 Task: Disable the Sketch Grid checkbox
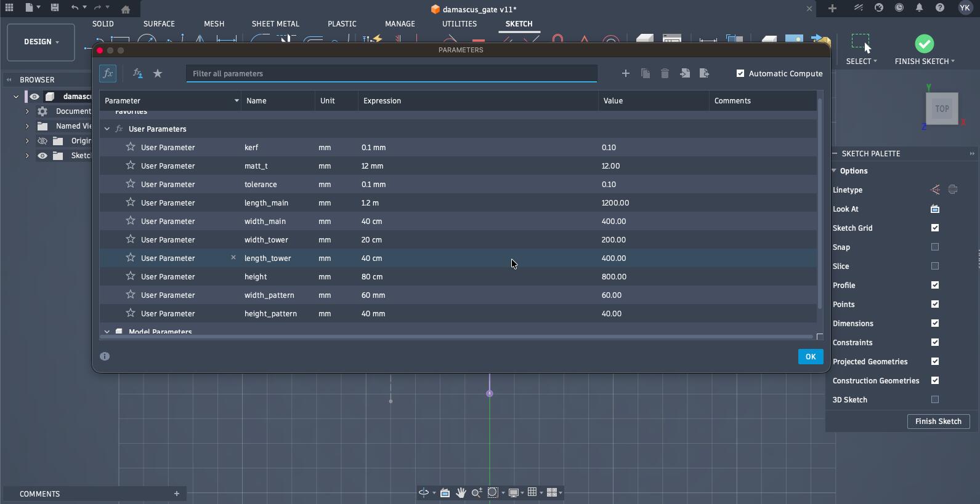coord(935,228)
